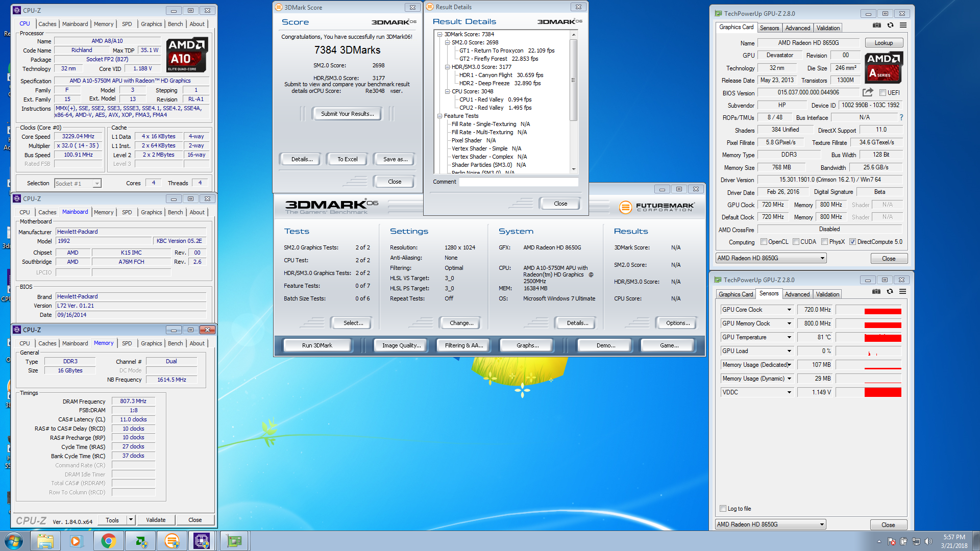Toggle PhysX checkbox in GPU-Z

pos(824,242)
